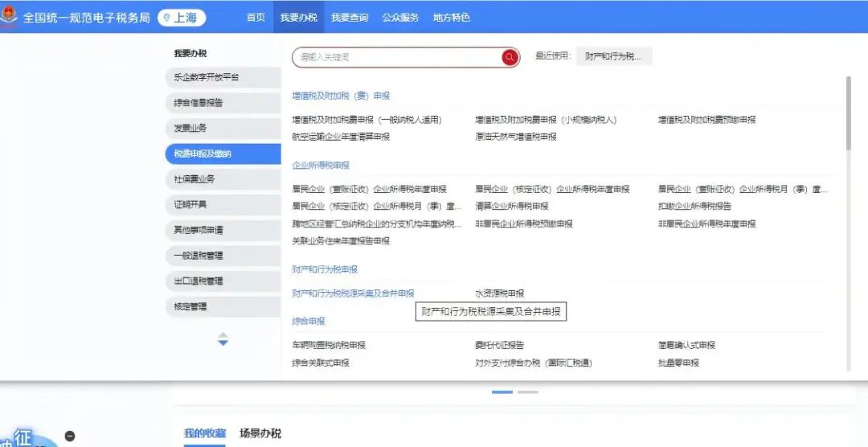Viewport: 868px width, 447px height.
Task: Click the minus icon to collapse floating assistant
Action: (x=70, y=436)
